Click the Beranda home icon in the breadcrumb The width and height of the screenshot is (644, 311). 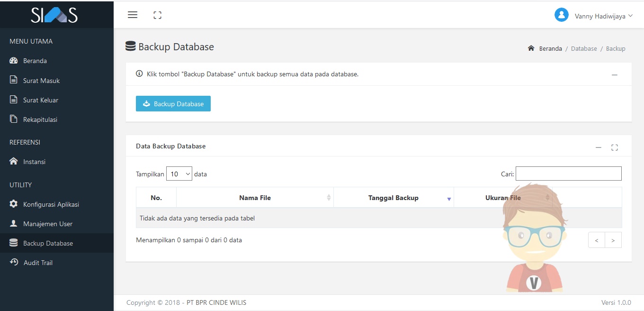pos(531,48)
